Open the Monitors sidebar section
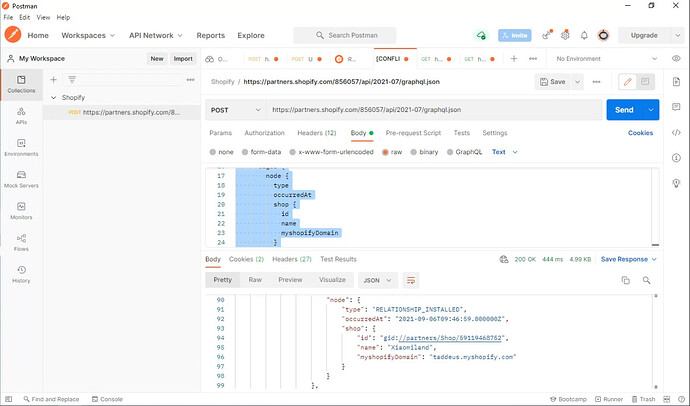The height and width of the screenshot is (406, 690). [21, 210]
